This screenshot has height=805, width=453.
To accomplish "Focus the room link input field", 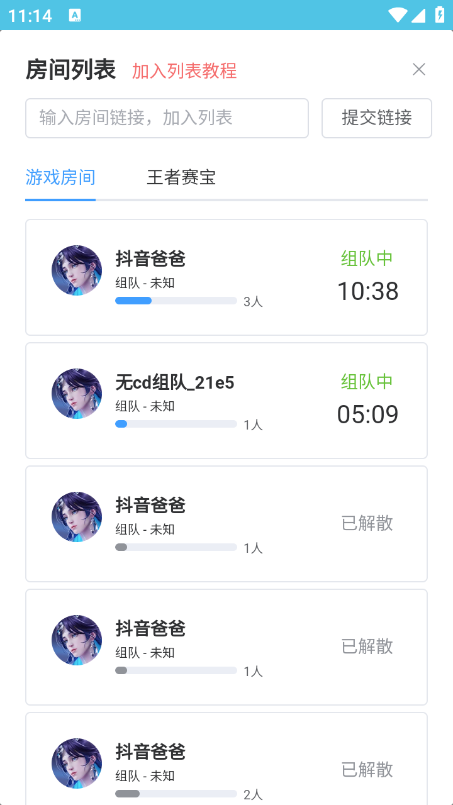I will tap(167, 118).
